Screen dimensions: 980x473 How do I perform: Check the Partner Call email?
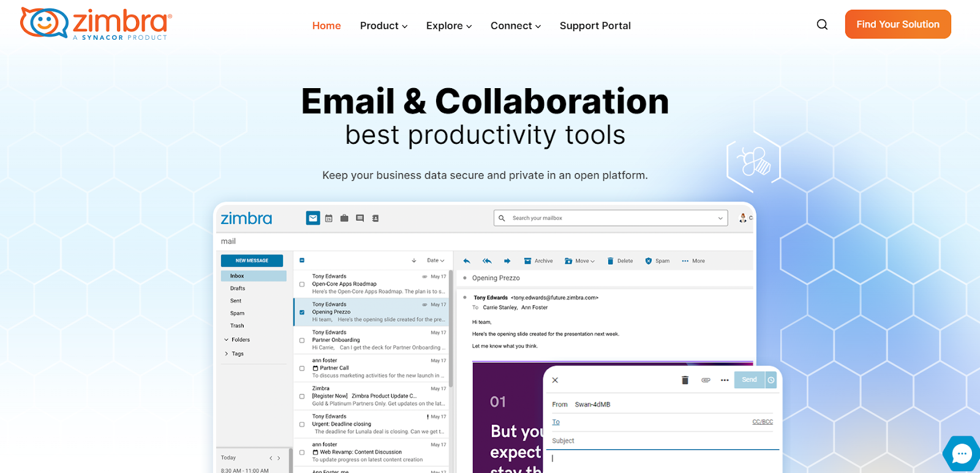pyautogui.click(x=302, y=368)
